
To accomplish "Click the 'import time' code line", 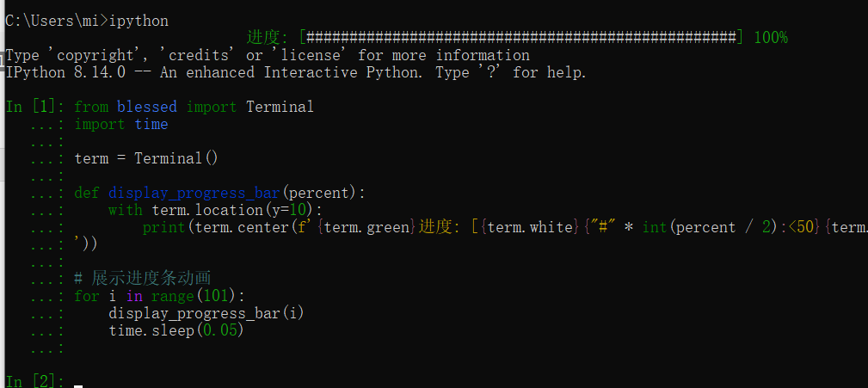I will 121,124.
